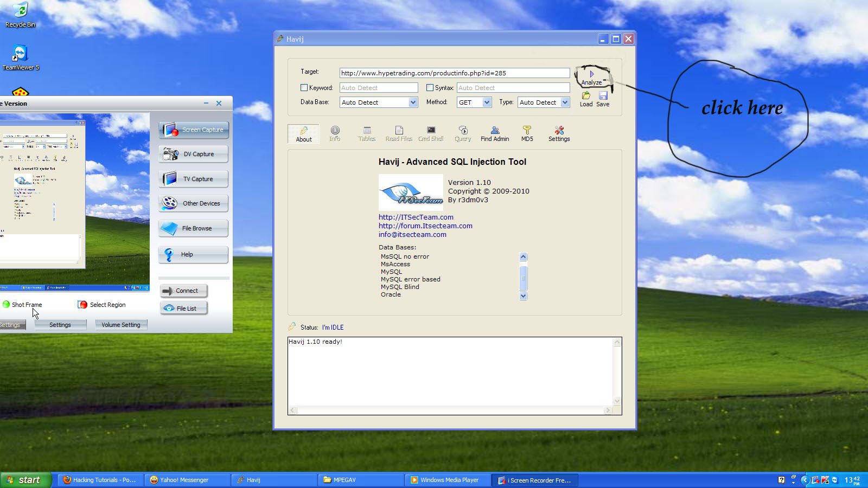Switch to the Tables tab
Image resolution: width=868 pixels, height=488 pixels.
pyautogui.click(x=367, y=133)
